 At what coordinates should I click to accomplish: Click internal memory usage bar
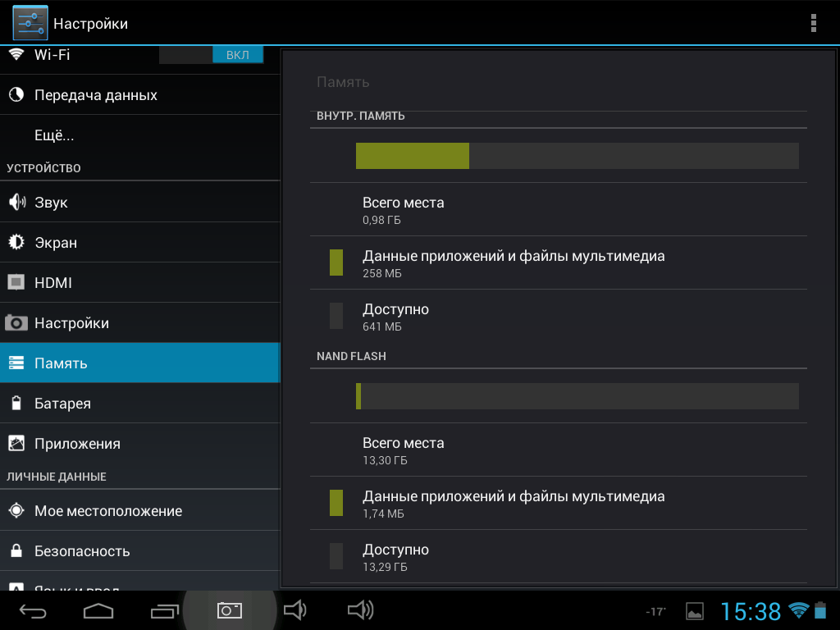[577, 156]
